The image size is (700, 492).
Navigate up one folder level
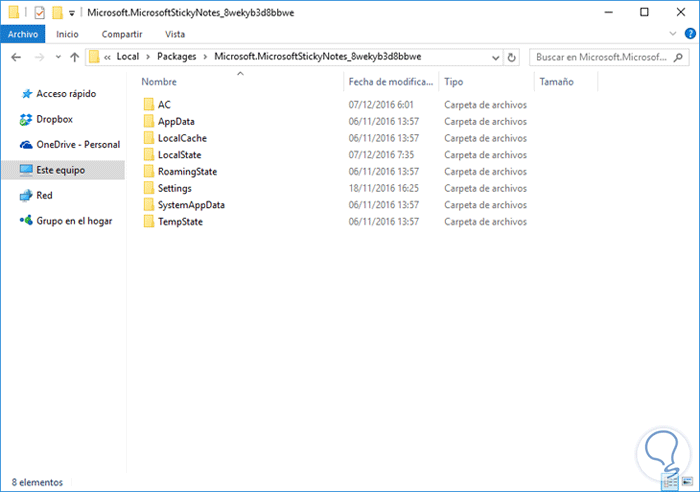[75, 57]
